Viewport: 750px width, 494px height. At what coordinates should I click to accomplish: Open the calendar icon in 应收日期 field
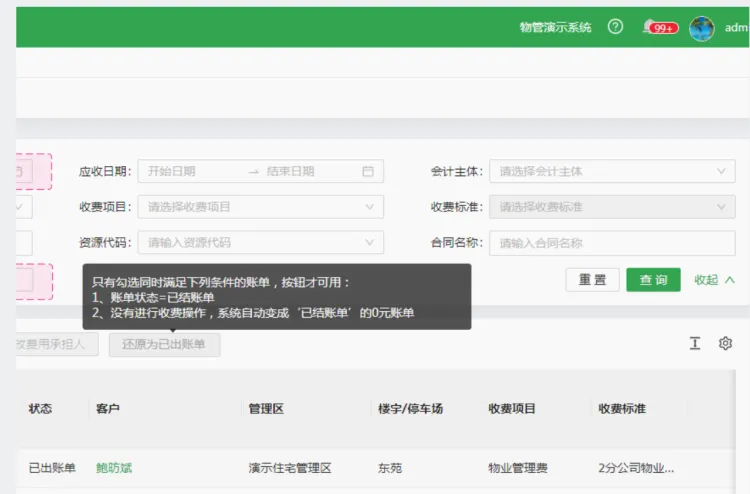click(368, 171)
